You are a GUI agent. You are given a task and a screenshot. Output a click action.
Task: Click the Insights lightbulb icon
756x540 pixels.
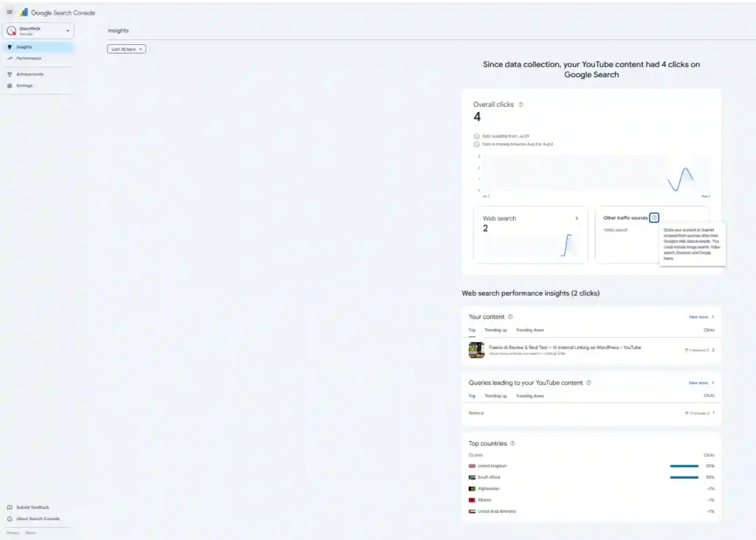coord(10,46)
